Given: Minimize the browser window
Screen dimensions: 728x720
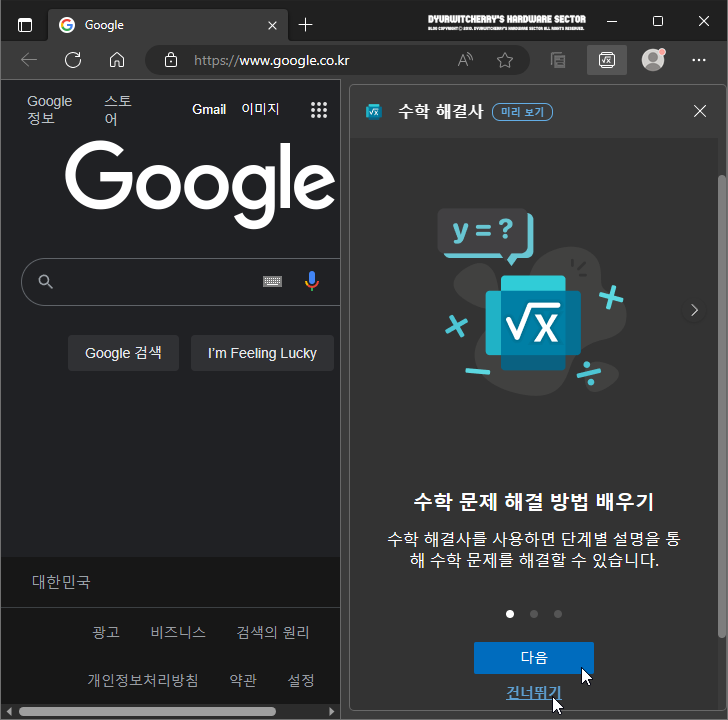Looking at the screenshot, I should tap(612, 21).
